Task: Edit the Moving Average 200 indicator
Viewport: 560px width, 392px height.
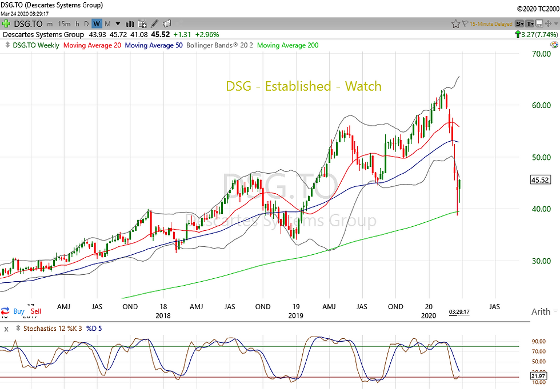Action: pyautogui.click(x=288, y=45)
